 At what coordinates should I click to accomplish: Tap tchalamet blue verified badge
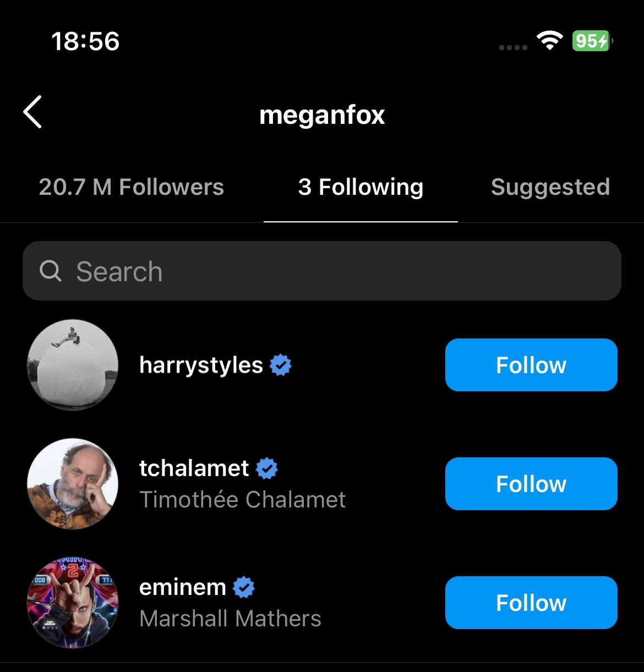pos(267,468)
